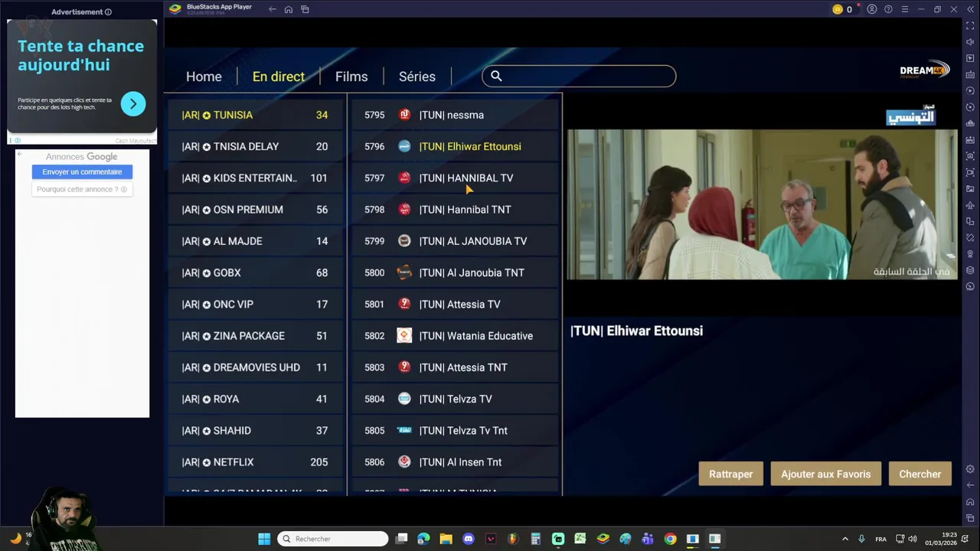The image size is (980, 551).
Task: Open BlueStacks hamburger menu
Action: tap(905, 9)
